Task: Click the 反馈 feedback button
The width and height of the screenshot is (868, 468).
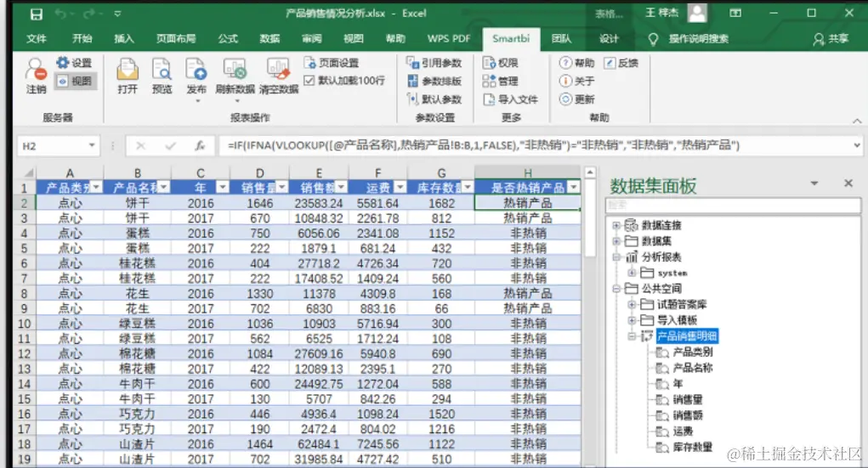Action: click(621, 63)
